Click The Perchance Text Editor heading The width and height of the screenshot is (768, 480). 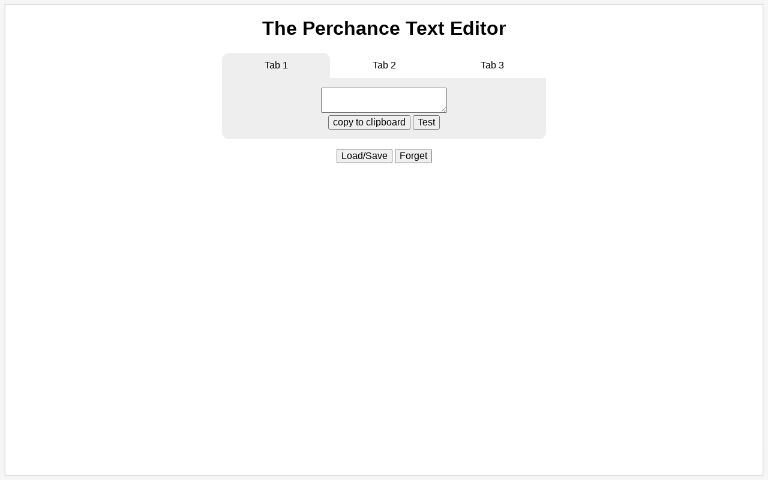click(x=384, y=28)
